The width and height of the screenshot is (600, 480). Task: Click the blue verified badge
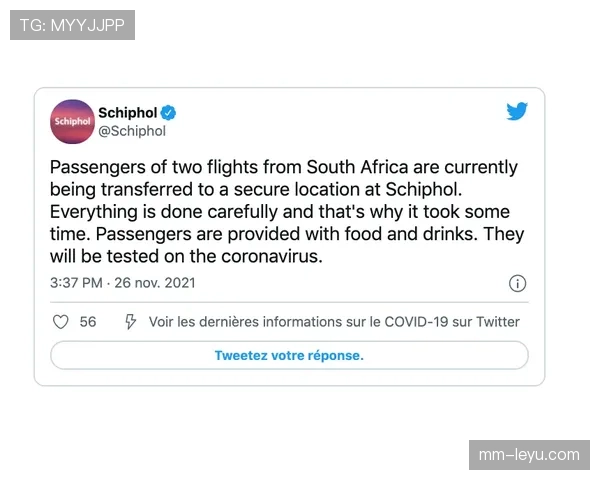(x=170, y=112)
